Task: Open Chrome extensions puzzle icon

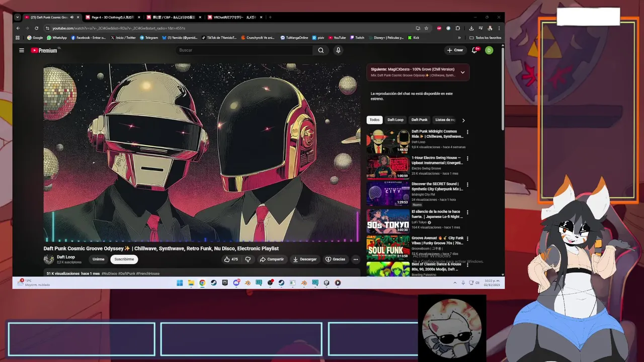Action: (x=457, y=28)
